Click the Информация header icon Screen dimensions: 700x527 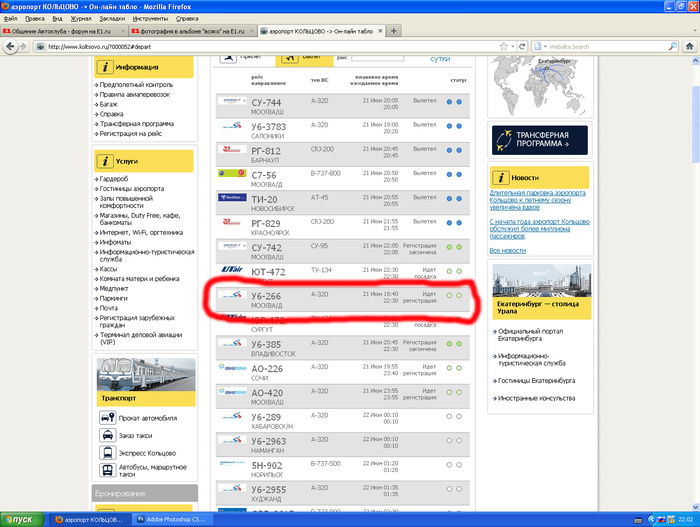click(x=106, y=67)
